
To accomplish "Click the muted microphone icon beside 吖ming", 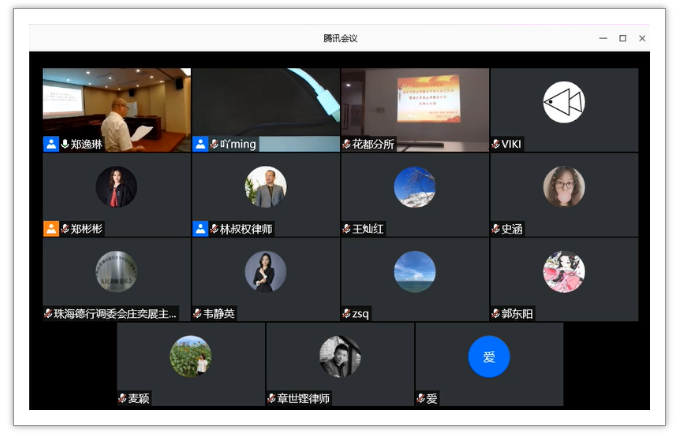I will (214, 144).
